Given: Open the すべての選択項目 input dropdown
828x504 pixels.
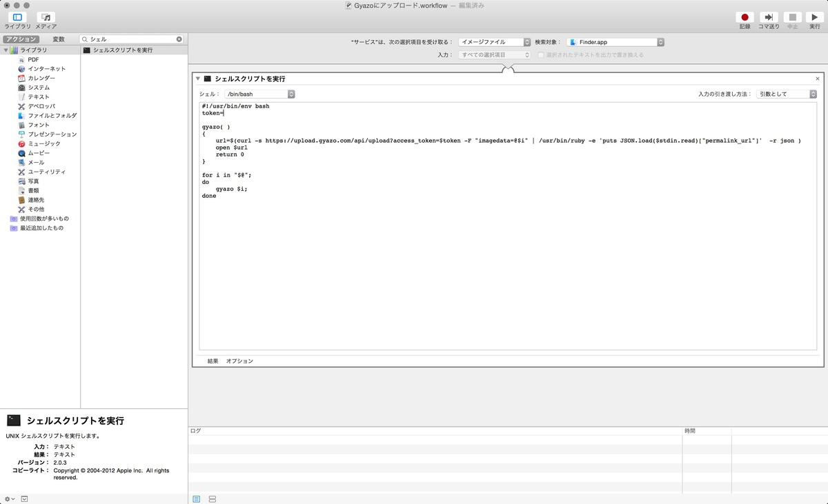Looking at the screenshot, I should click(x=495, y=54).
